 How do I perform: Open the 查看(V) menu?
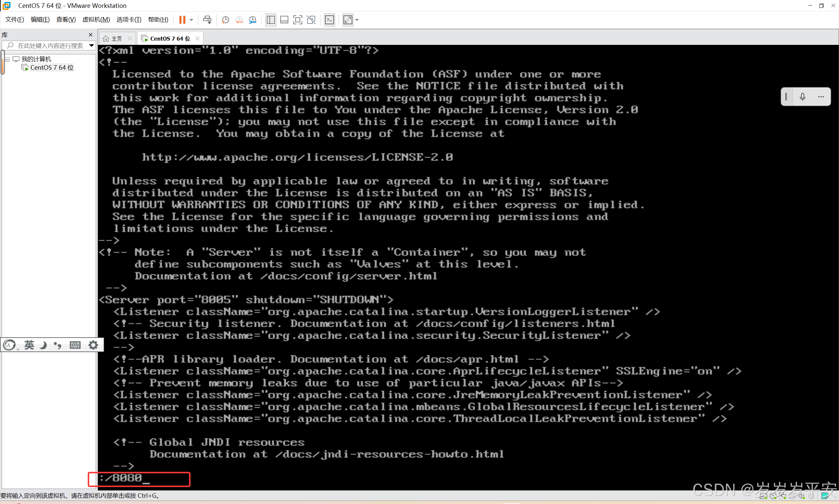pyautogui.click(x=66, y=19)
